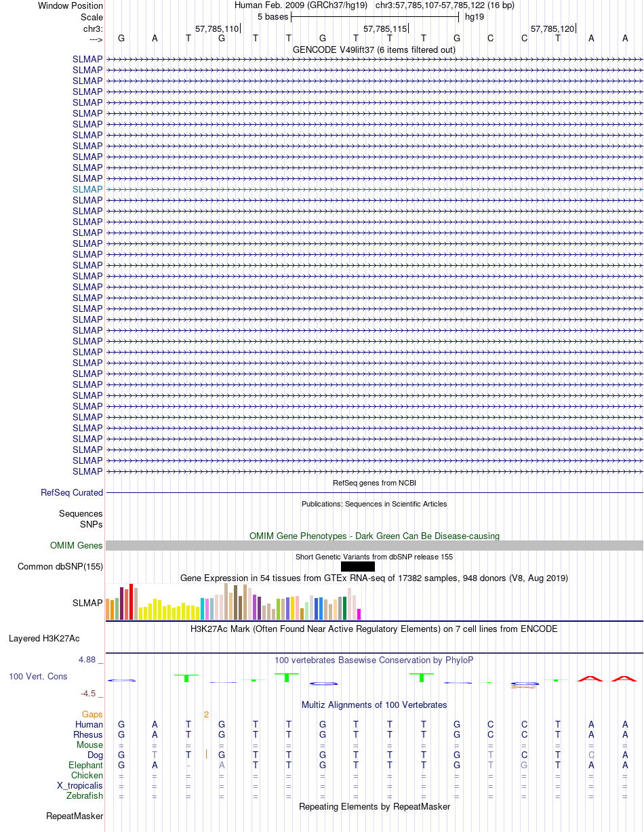Select the Rhesus alignment row label
The height and width of the screenshot is (832, 644).
click(x=88, y=734)
